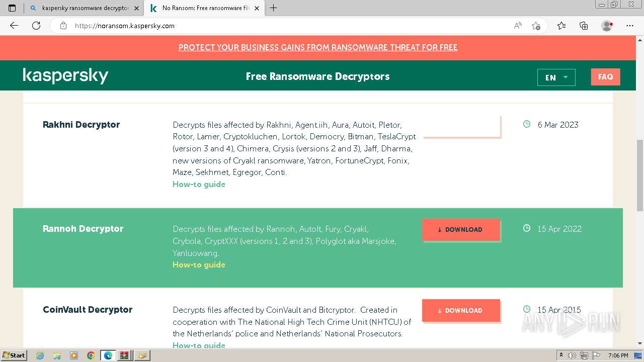Select the CoinVault Decryptor title
The height and width of the screenshot is (362, 644).
click(x=88, y=310)
